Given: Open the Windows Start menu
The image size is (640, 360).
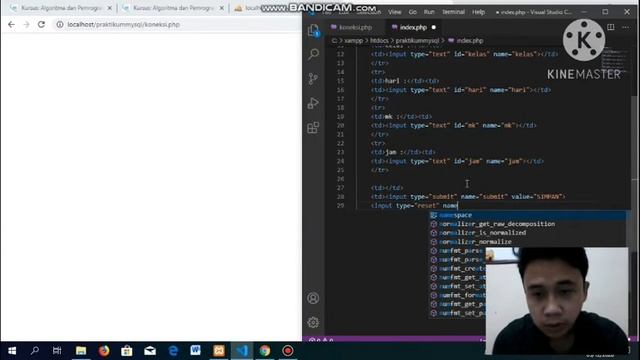Looking at the screenshot, I should point(12,351).
